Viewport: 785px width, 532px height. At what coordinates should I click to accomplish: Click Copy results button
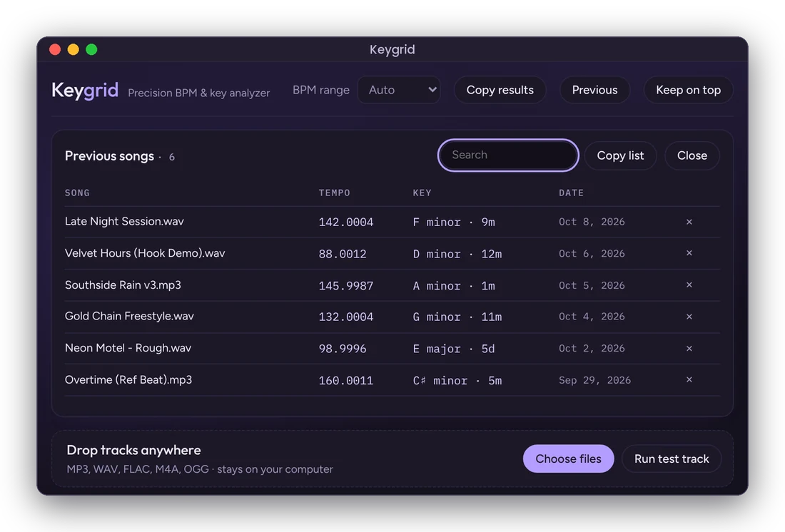coord(500,90)
